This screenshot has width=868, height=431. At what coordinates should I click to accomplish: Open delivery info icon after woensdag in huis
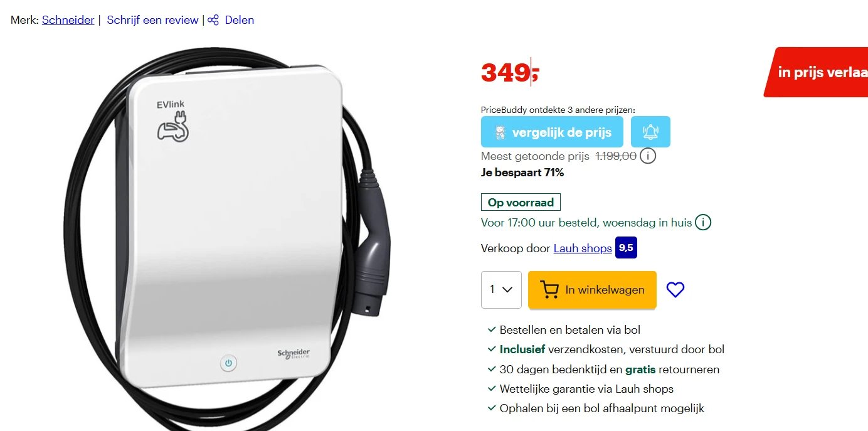tap(703, 223)
